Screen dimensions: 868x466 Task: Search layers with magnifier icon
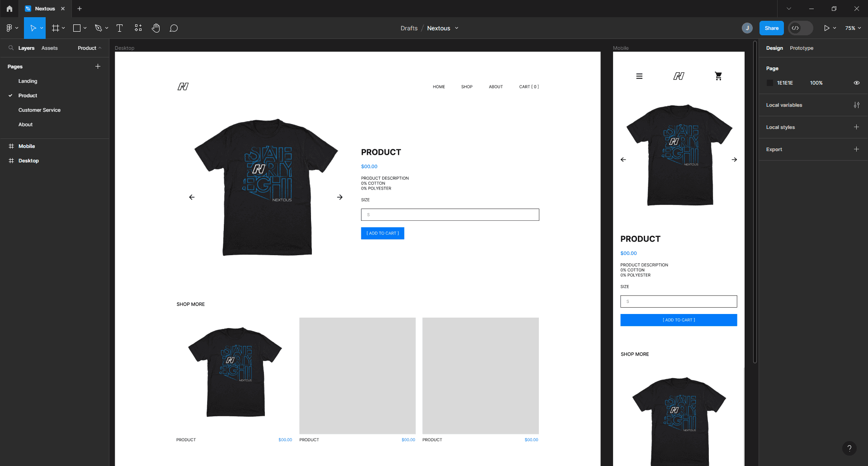[x=11, y=48]
